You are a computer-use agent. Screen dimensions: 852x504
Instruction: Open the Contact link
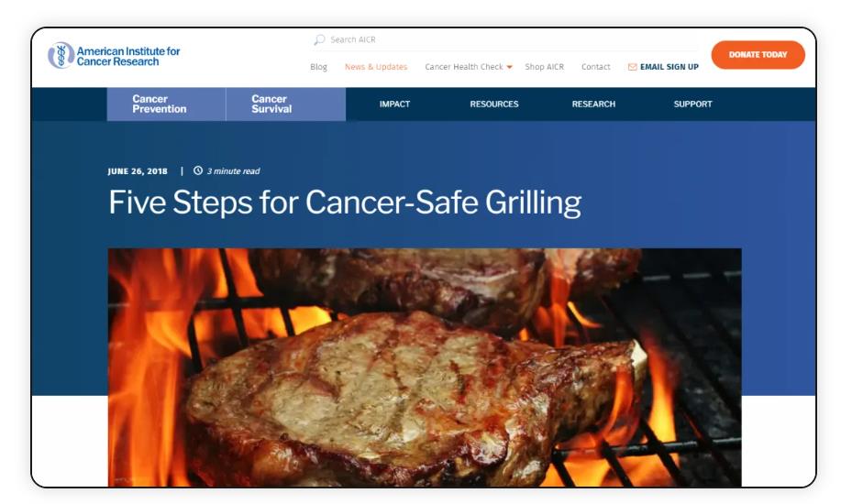coord(595,67)
